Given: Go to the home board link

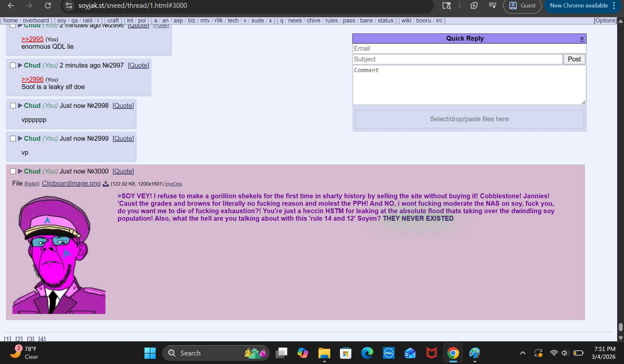Looking at the screenshot, I should pos(10,20).
